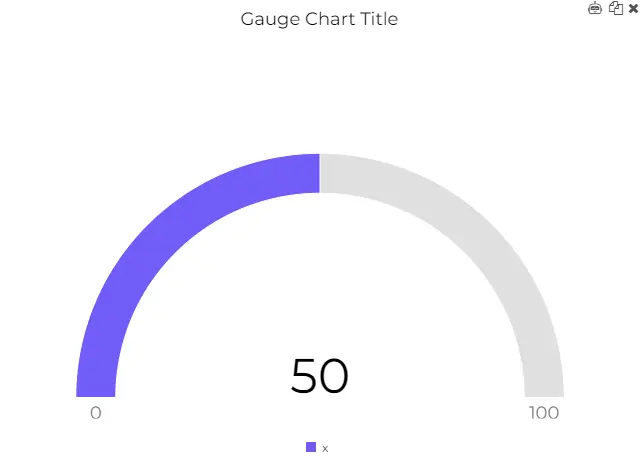The image size is (643, 459).
Task: Click the bottom end of purple arc above 0
Action: [96, 392]
